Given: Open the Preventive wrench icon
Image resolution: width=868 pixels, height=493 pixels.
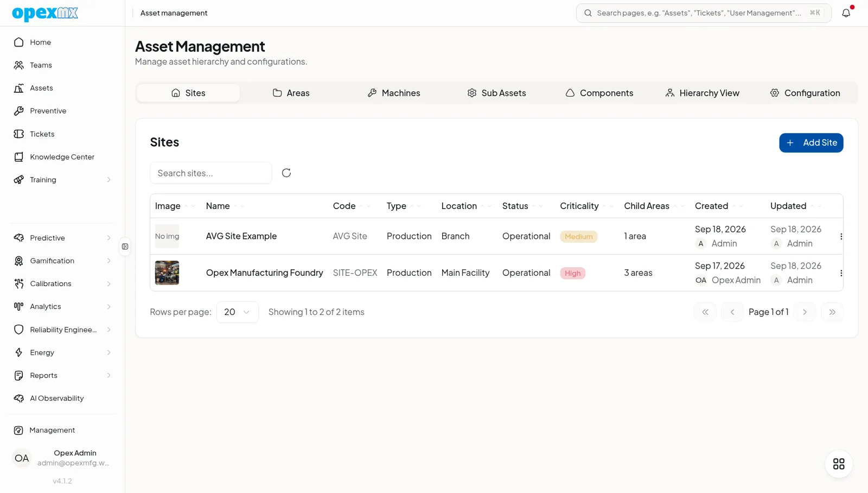Looking at the screenshot, I should pyautogui.click(x=19, y=111).
